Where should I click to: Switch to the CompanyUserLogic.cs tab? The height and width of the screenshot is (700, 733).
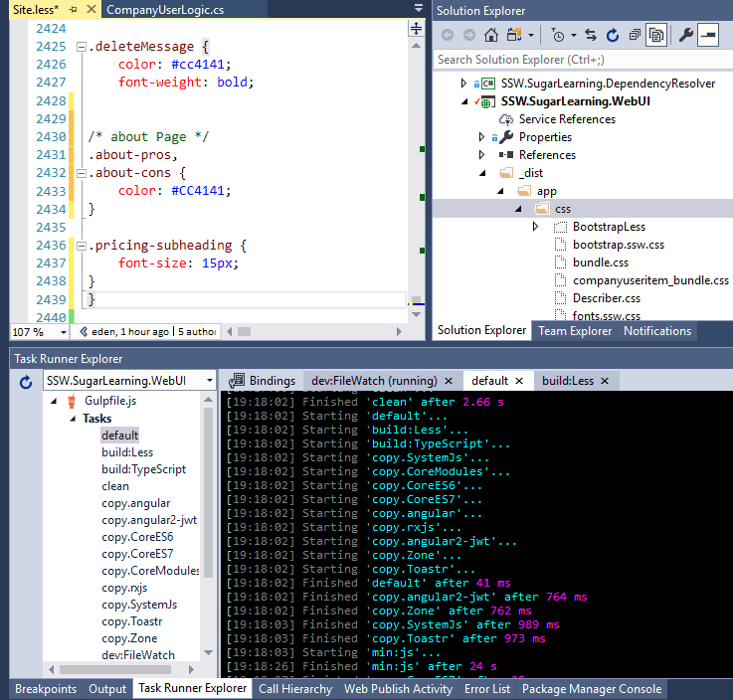point(167,9)
